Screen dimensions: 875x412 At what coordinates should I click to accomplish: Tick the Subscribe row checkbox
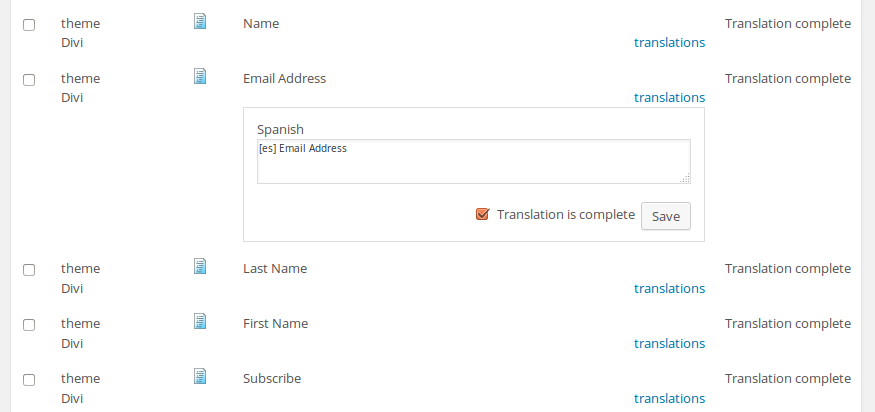pos(29,380)
